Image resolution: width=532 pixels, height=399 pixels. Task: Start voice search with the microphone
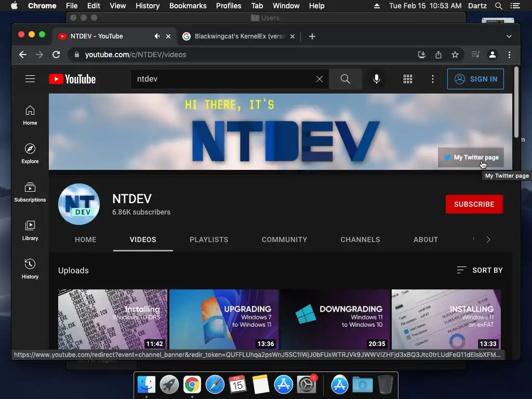(377, 79)
